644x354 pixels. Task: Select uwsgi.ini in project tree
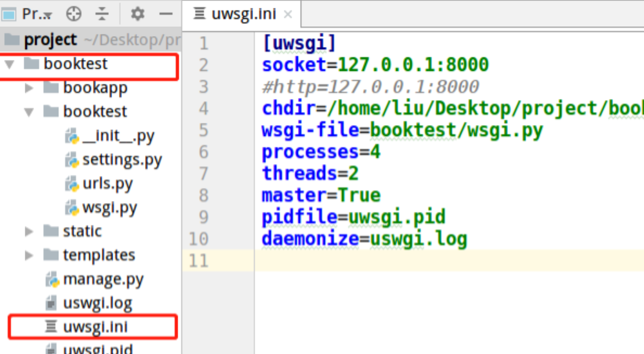click(96, 327)
